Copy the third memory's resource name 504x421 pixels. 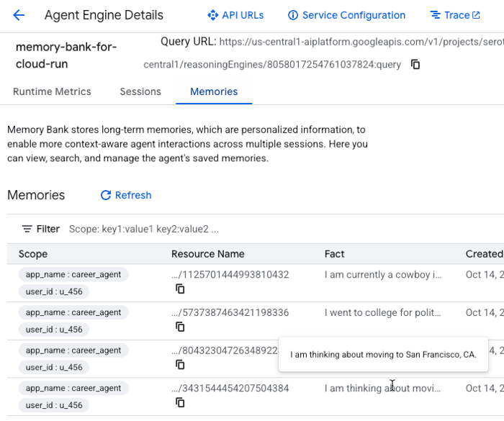point(180,364)
